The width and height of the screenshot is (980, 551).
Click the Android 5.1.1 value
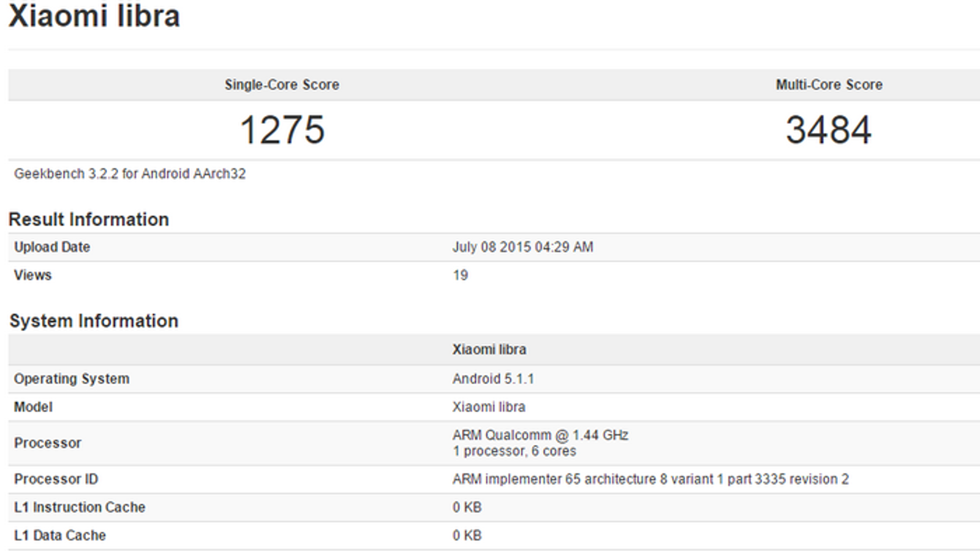click(x=493, y=379)
